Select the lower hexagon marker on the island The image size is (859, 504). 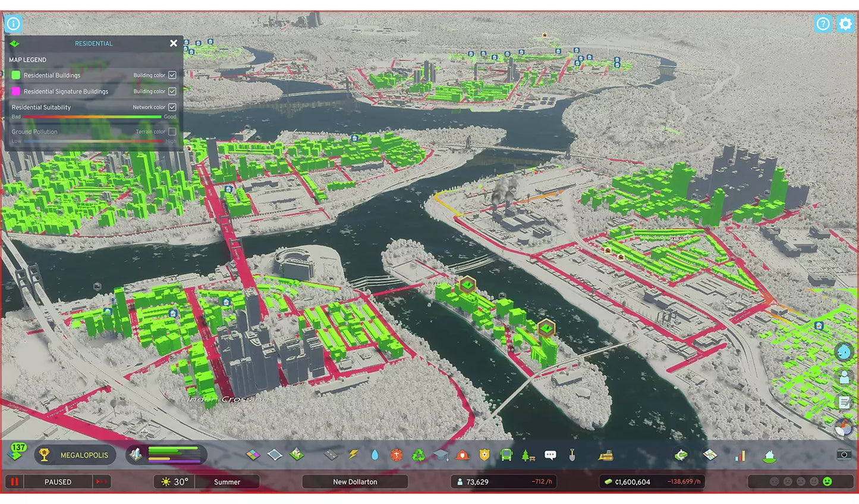546,328
